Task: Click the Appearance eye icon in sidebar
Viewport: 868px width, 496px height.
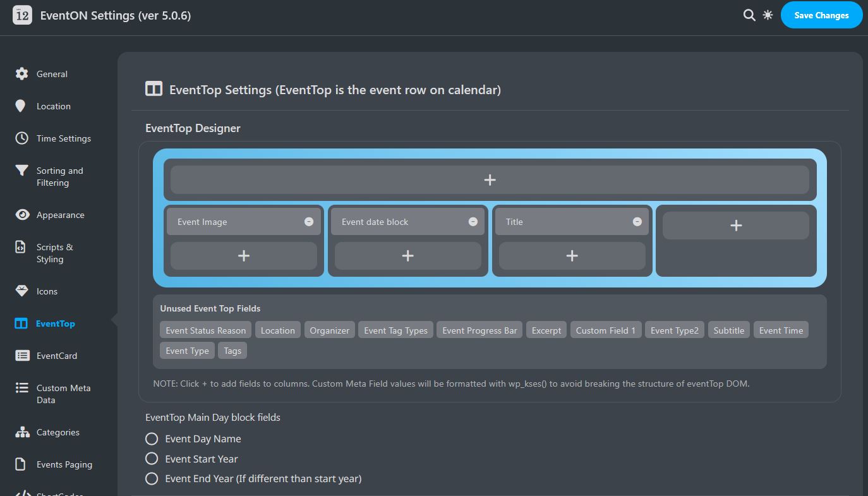Action: coord(22,215)
